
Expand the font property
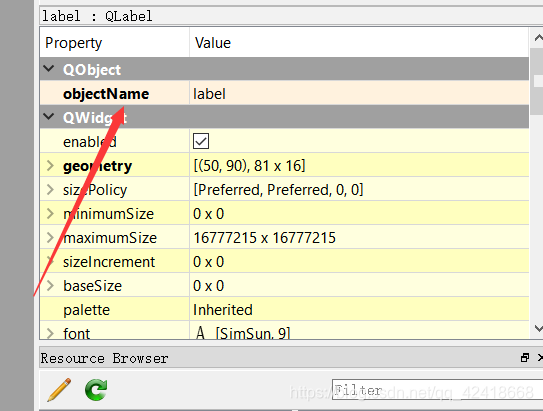pyautogui.click(x=50, y=333)
